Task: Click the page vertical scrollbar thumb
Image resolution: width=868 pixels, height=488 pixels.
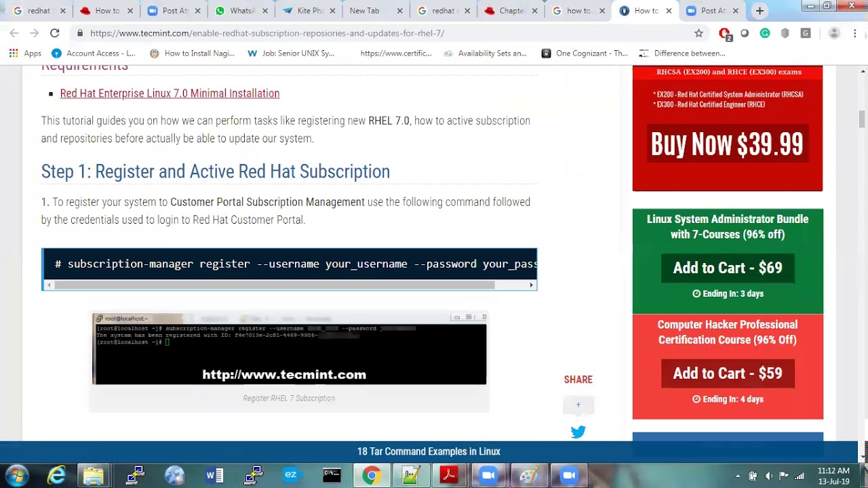Action: [x=863, y=119]
